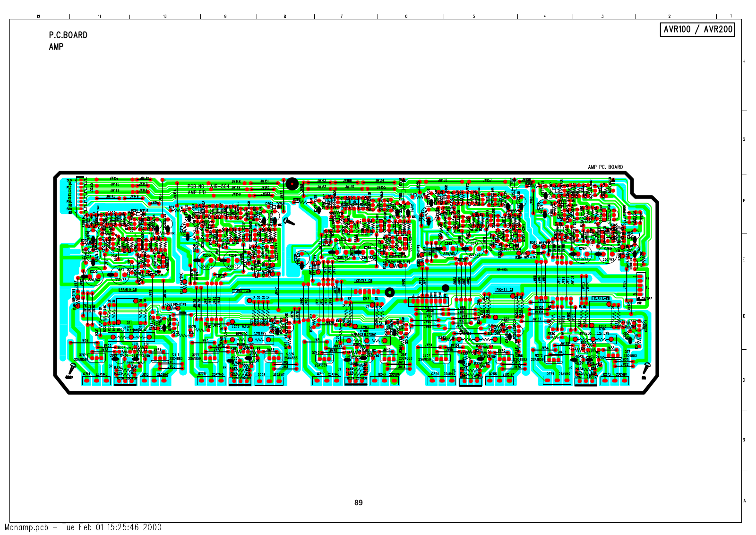The image size is (756, 535).
Task: Click transistor label Q213
Action: click(145, 374)
